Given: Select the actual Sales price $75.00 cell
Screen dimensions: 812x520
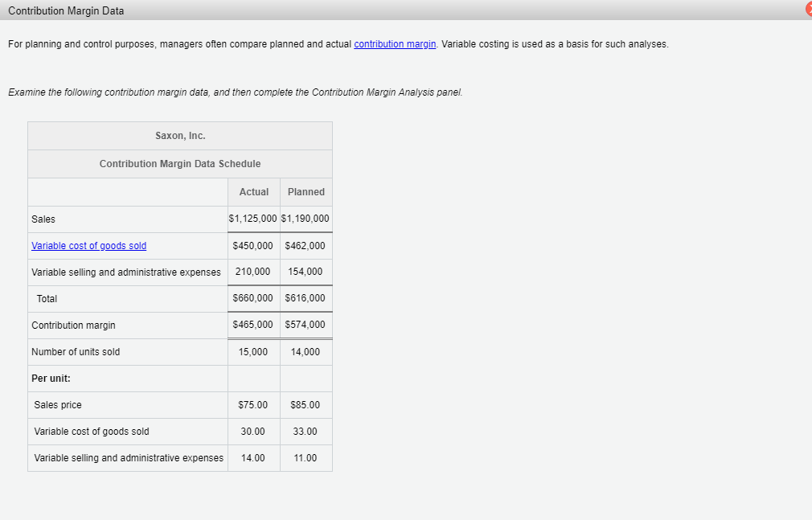Looking at the screenshot, I should coord(253,404).
